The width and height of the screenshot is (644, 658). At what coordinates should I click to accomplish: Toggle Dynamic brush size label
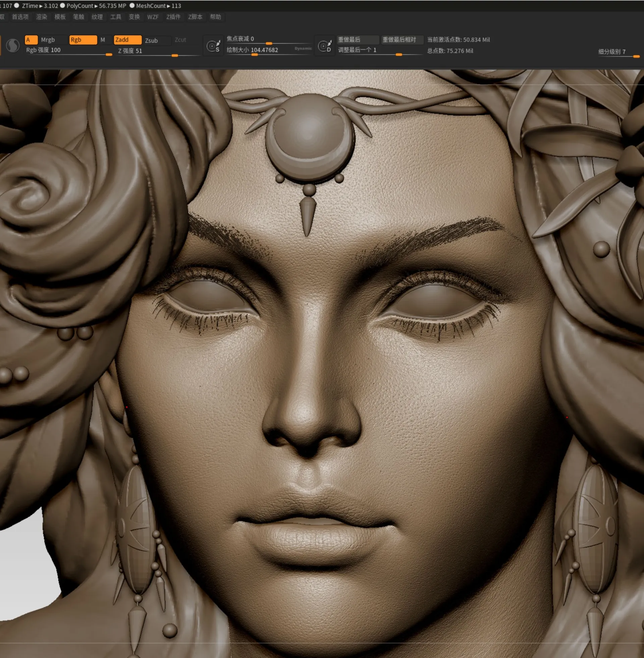[303, 49]
